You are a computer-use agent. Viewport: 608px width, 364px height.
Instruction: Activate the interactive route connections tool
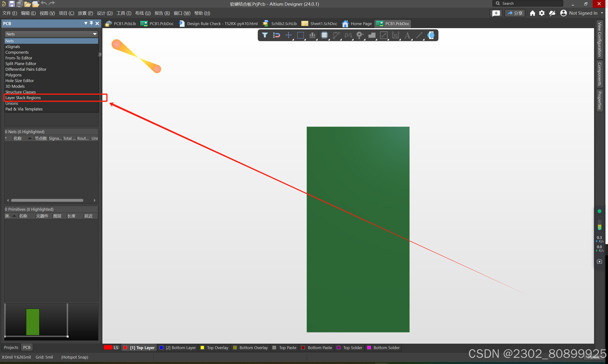coord(336,35)
